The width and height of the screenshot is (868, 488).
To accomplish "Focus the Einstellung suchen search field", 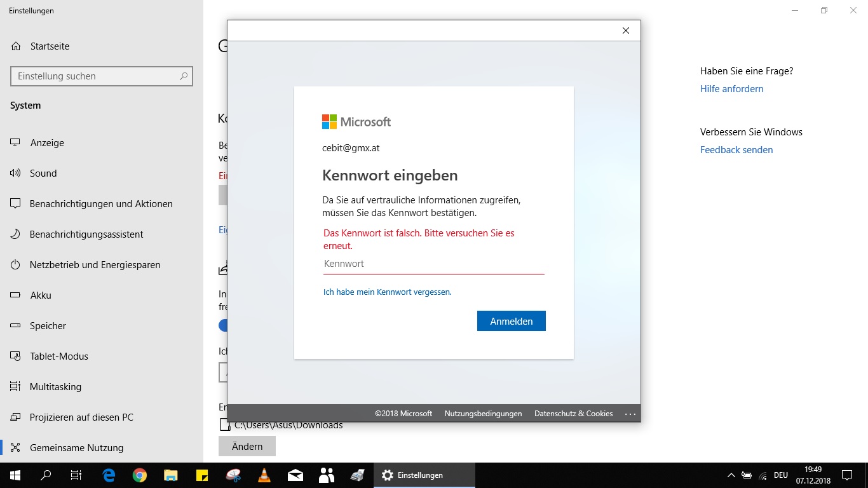I will click(102, 76).
